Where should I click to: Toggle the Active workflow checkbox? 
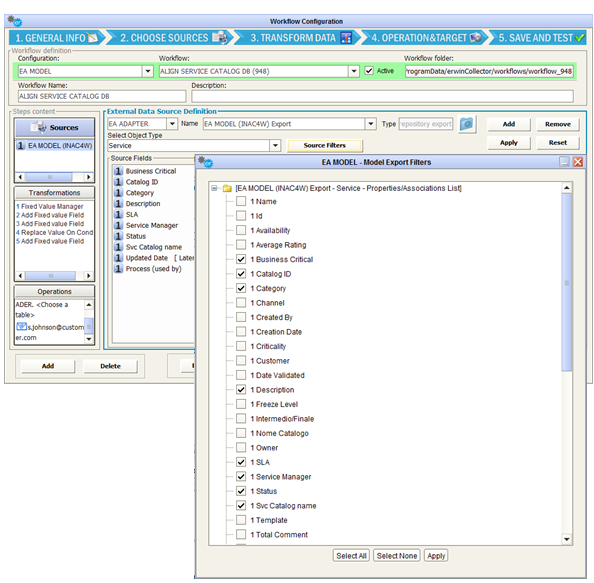(369, 70)
